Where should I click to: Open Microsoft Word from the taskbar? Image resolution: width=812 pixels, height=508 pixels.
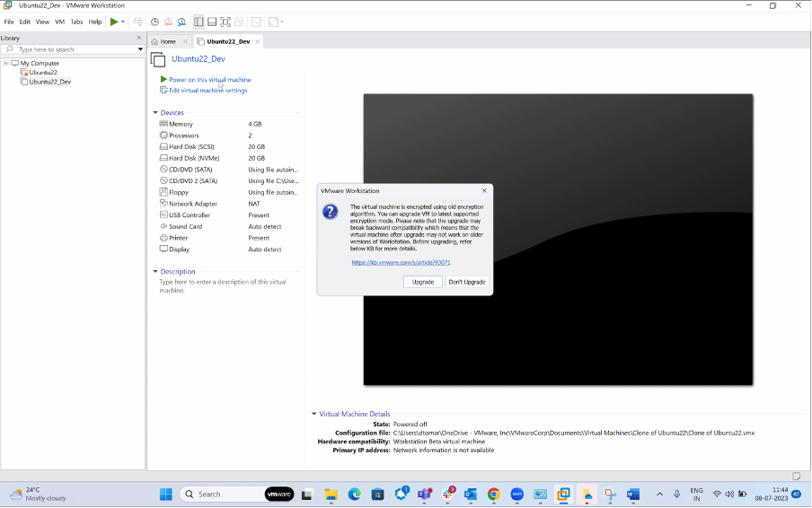point(633,495)
